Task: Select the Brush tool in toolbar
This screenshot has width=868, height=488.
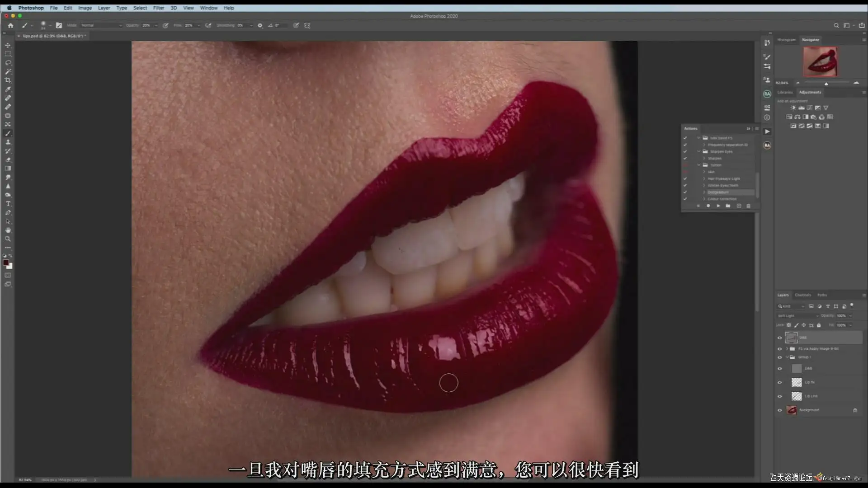Action: [8, 133]
